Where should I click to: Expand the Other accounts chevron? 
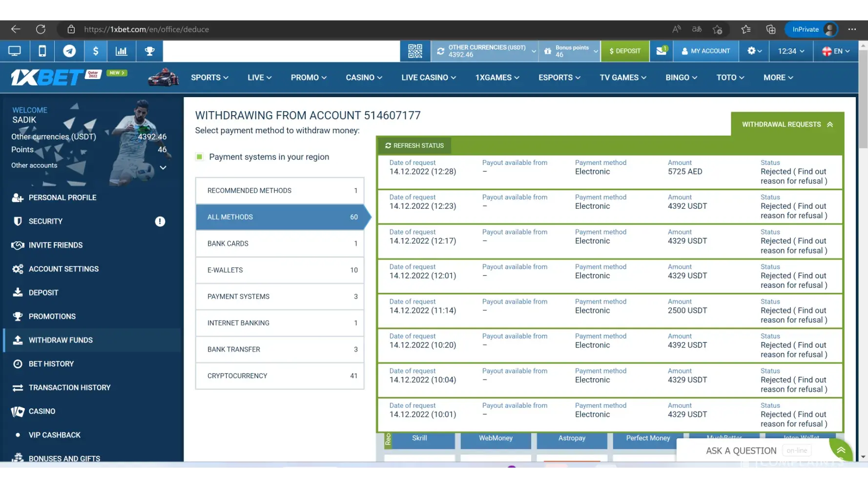163,167
